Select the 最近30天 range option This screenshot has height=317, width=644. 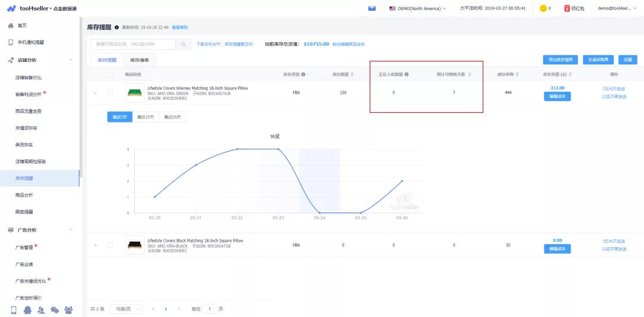pos(172,117)
